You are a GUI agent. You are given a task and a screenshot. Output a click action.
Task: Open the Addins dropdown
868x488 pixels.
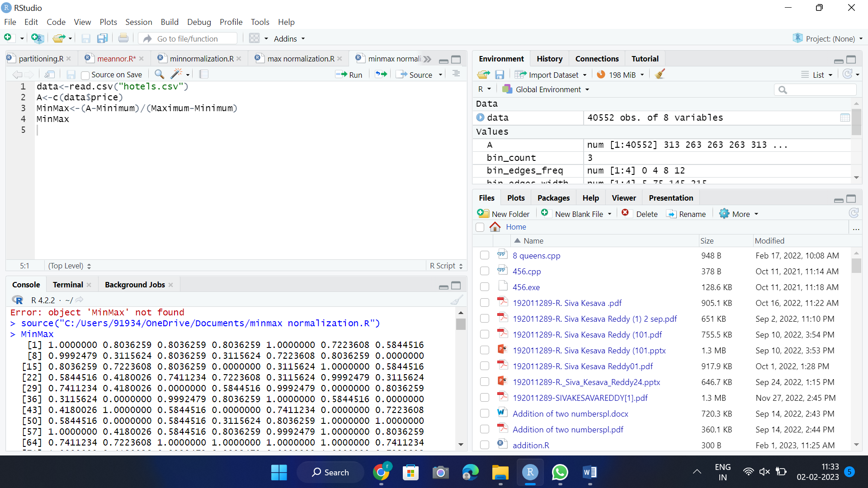289,39
